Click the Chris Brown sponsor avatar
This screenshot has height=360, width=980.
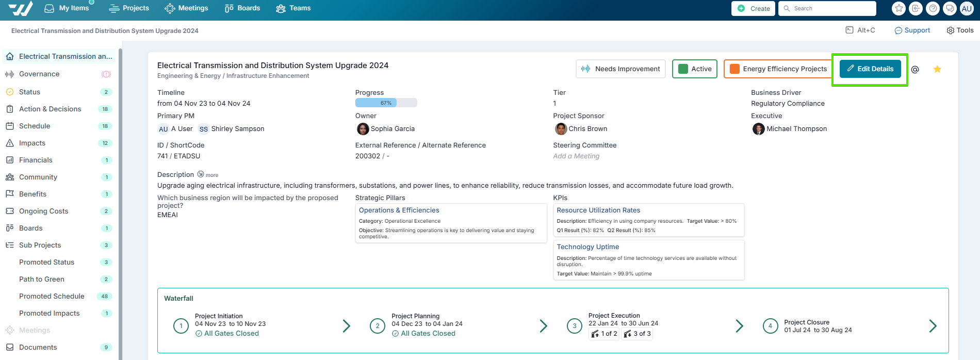point(561,129)
